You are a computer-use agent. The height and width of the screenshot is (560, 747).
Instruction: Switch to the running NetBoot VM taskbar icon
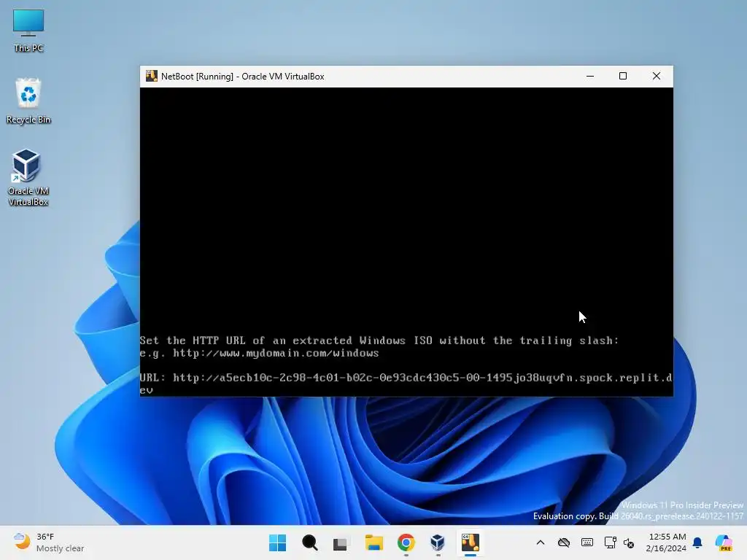coord(471,542)
